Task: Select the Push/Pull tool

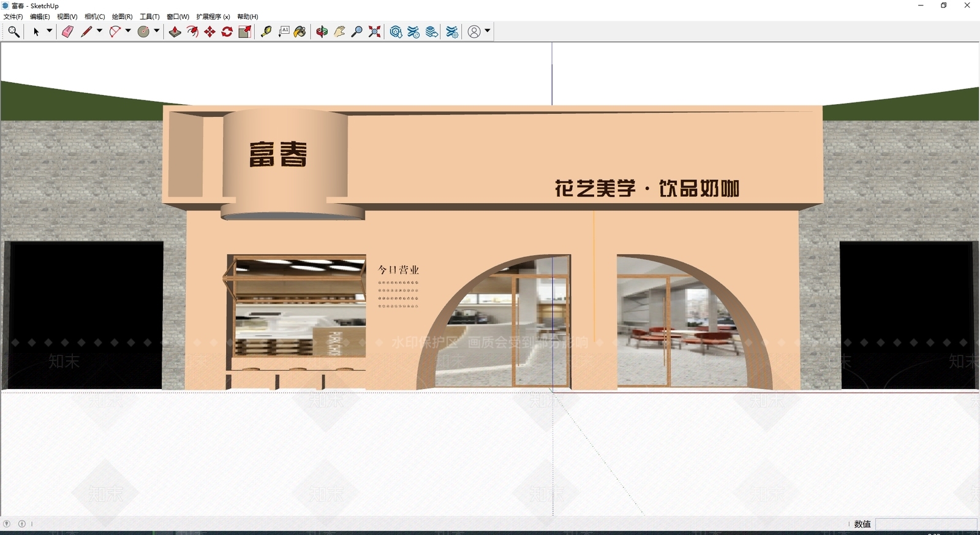Action: [x=175, y=32]
